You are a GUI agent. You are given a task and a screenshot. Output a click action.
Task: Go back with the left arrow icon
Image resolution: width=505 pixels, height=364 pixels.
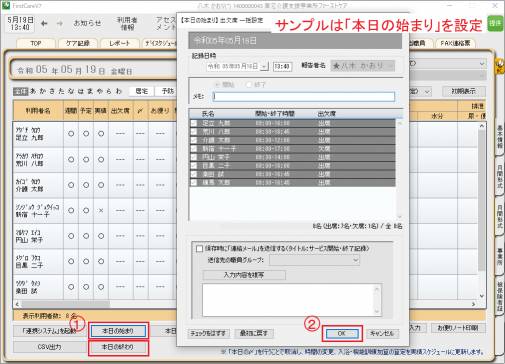point(44,23)
